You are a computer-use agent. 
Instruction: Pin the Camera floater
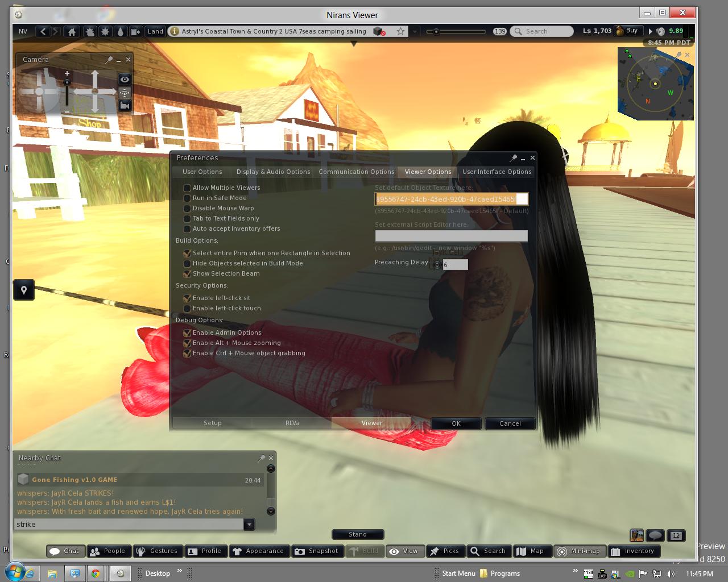tap(109, 60)
